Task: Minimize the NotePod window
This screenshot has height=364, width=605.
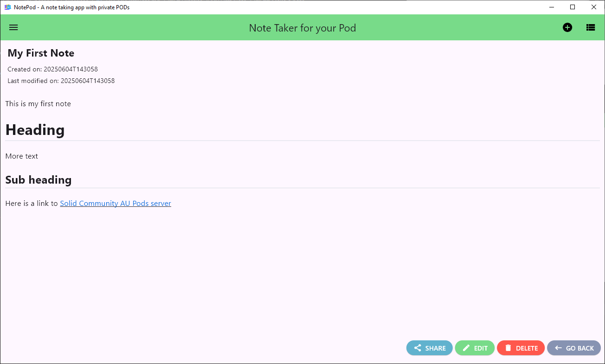Action: click(552, 7)
